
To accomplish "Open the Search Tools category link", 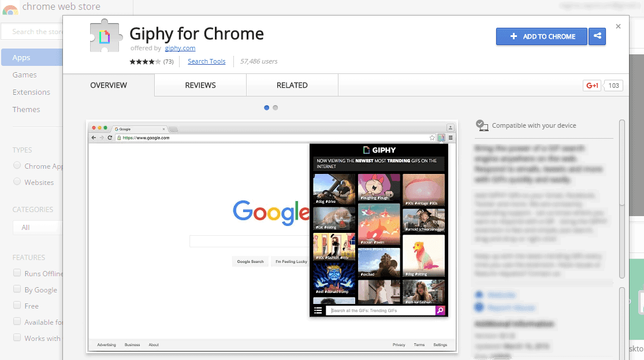I will point(207,61).
